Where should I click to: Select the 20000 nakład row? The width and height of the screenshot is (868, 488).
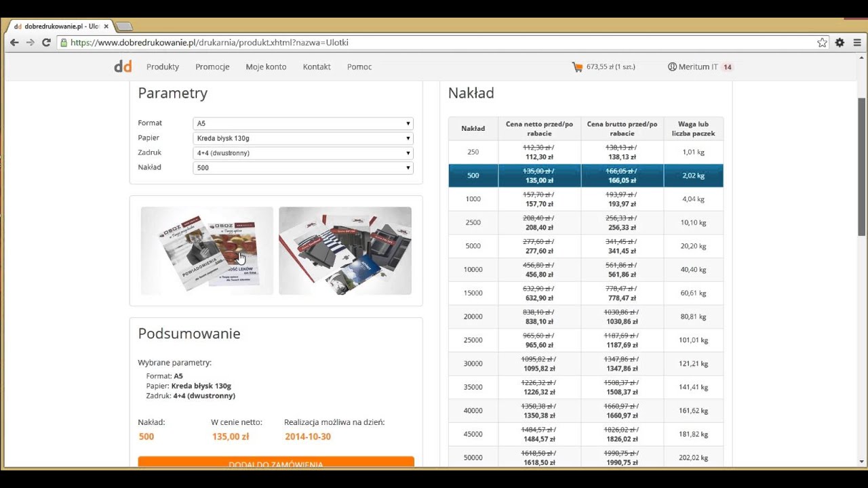point(586,317)
